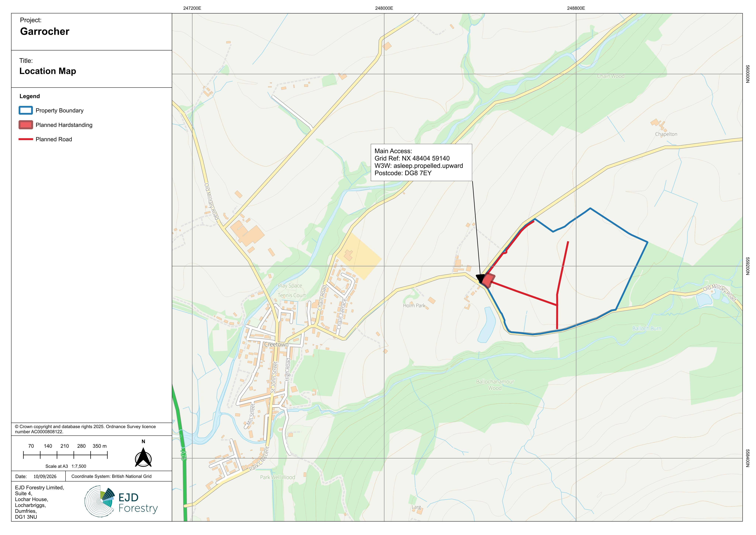Select the 'Location Map' title
Image resolution: width=756 pixels, height=535 pixels.
click(x=48, y=71)
